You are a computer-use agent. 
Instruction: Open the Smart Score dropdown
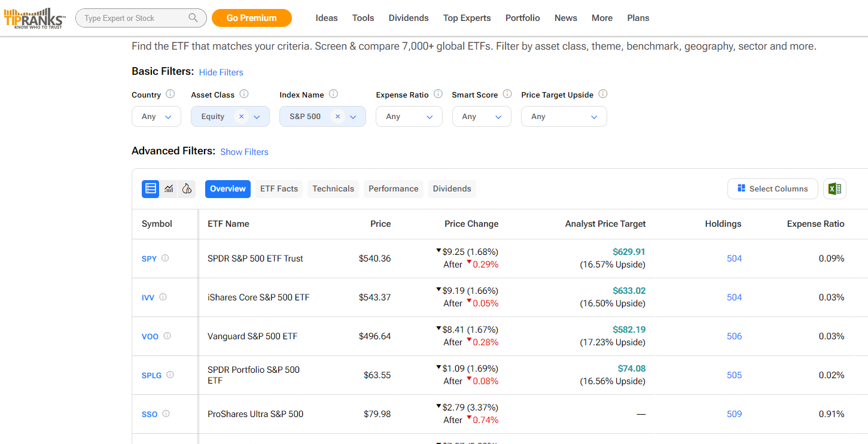pyautogui.click(x=482, y=117)
